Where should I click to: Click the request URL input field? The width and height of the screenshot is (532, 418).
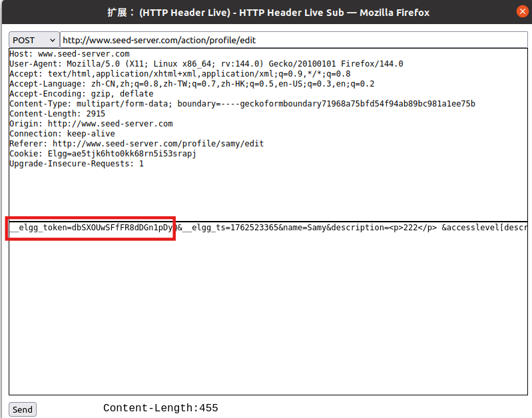(294, 40)
